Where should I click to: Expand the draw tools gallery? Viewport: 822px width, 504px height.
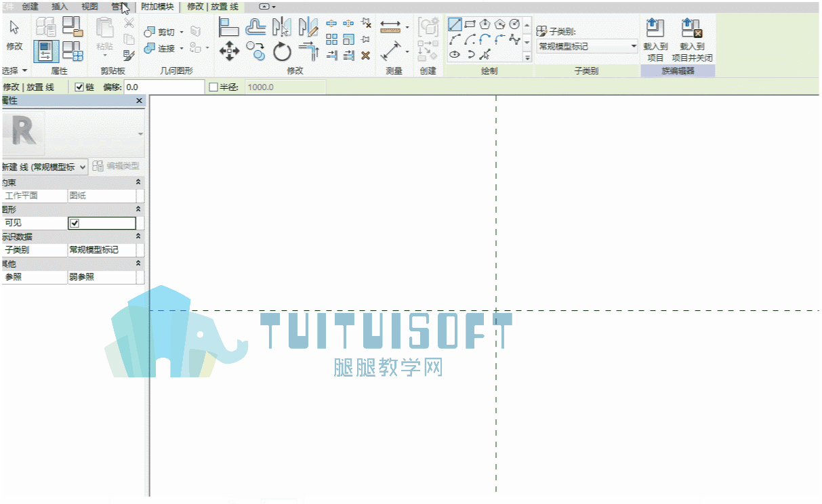click(527, 58)
